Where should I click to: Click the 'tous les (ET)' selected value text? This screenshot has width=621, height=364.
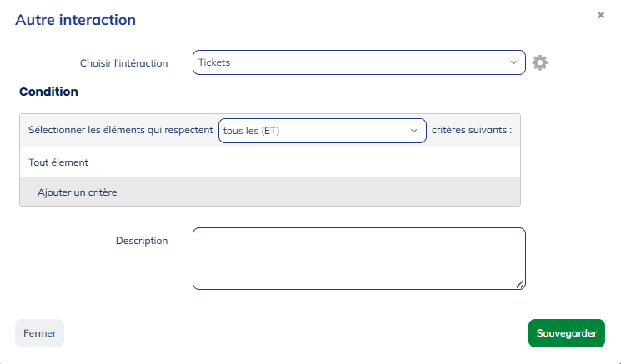point(251,131)
